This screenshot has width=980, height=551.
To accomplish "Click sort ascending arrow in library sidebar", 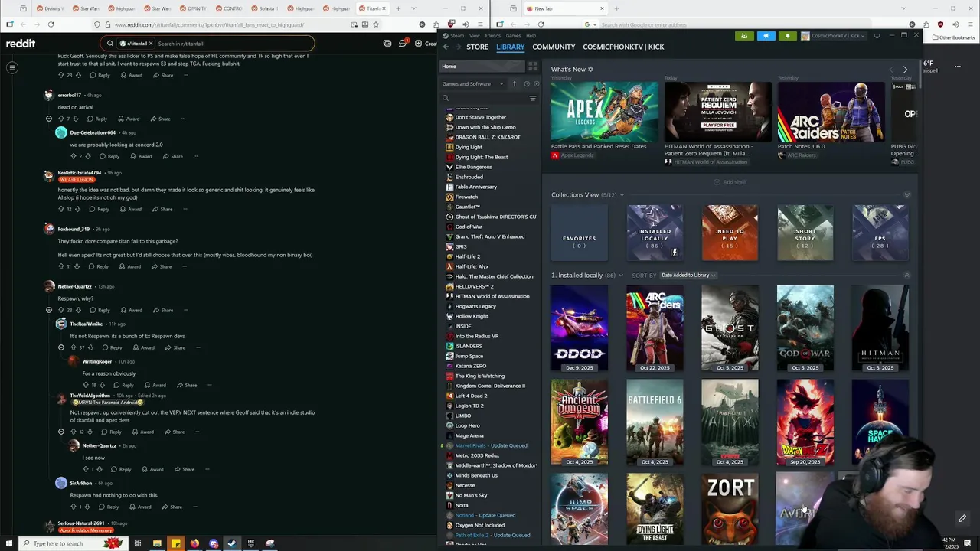I will (514, 83).
